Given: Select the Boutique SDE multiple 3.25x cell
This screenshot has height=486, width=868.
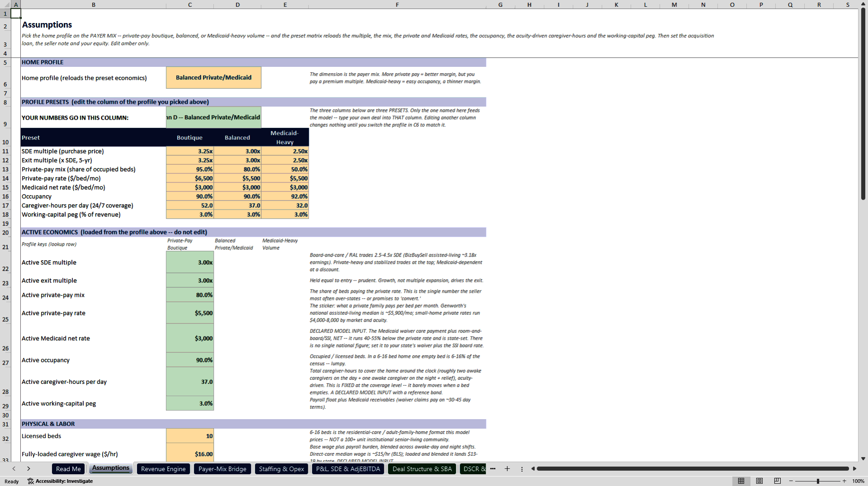Looking at the screenshot, I should pos(190,151).
